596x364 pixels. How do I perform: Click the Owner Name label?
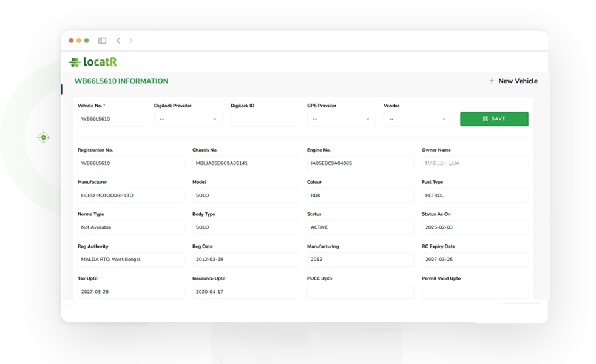click(436, 150)
